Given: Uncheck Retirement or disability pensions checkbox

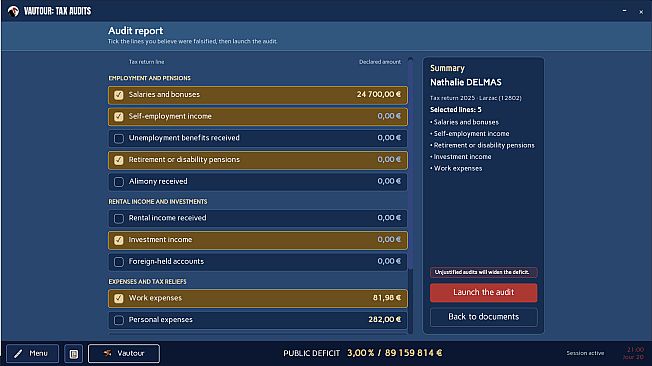Looking at the screenshot, I should pyautogui.click(x=119, y=160).
